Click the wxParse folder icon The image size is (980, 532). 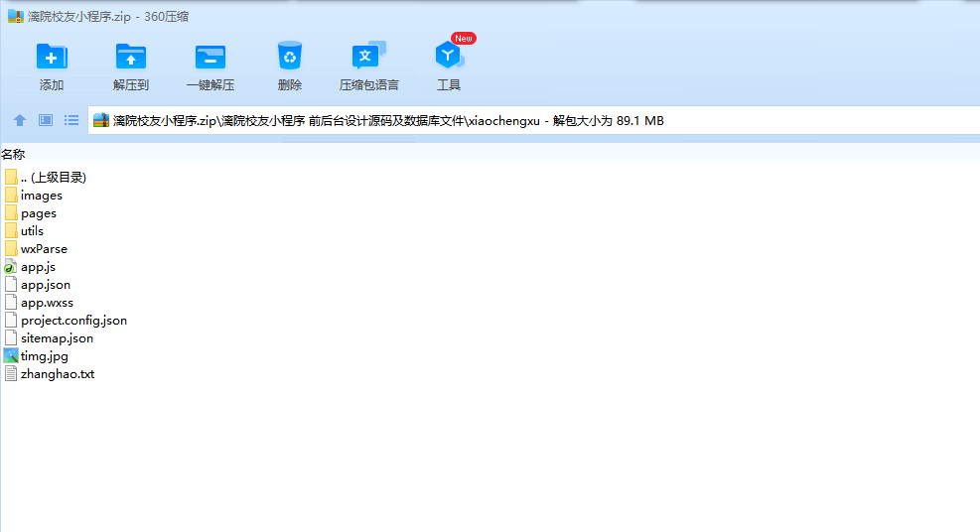[x=11, y=248]
